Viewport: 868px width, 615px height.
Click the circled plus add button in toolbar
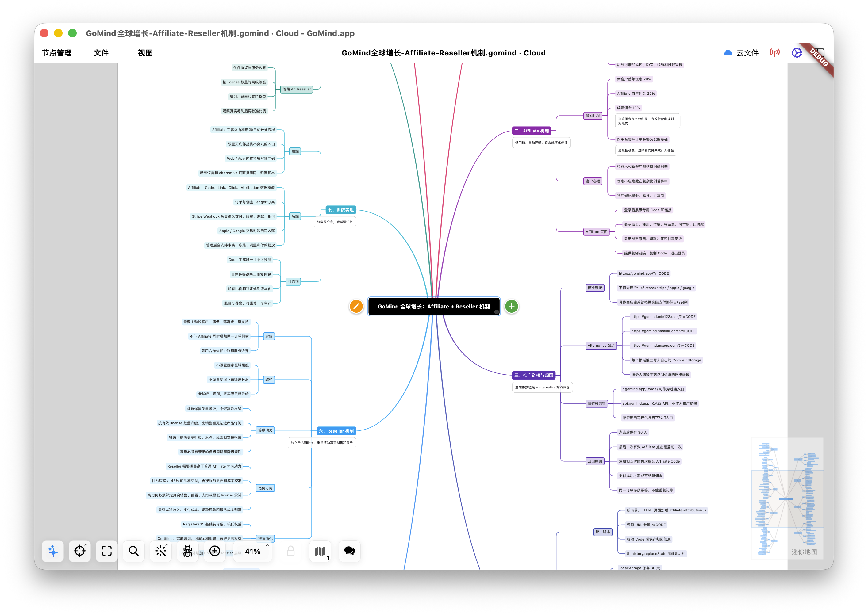tap(215, 551)
